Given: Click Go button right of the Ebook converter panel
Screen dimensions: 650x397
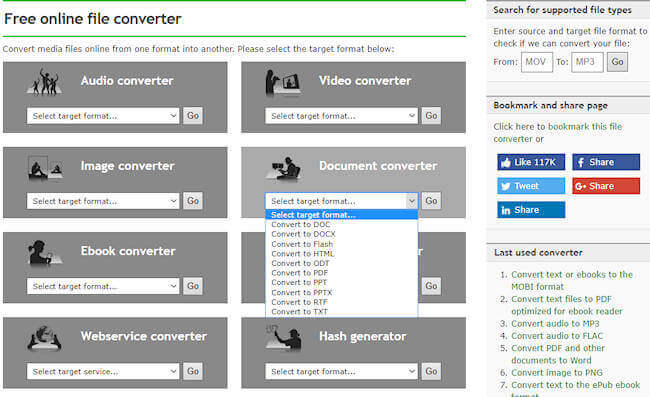Looking at the screenshot, I should coord(431,286).
